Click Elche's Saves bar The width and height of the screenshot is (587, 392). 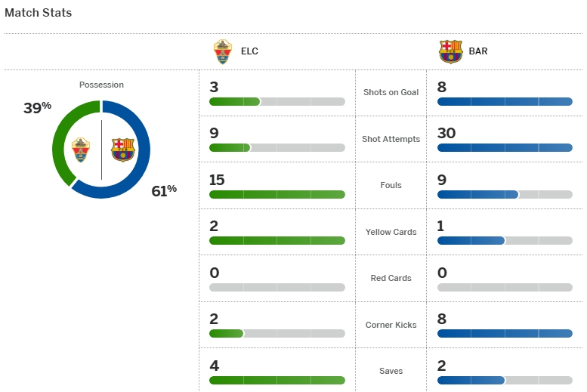point(277,380)
